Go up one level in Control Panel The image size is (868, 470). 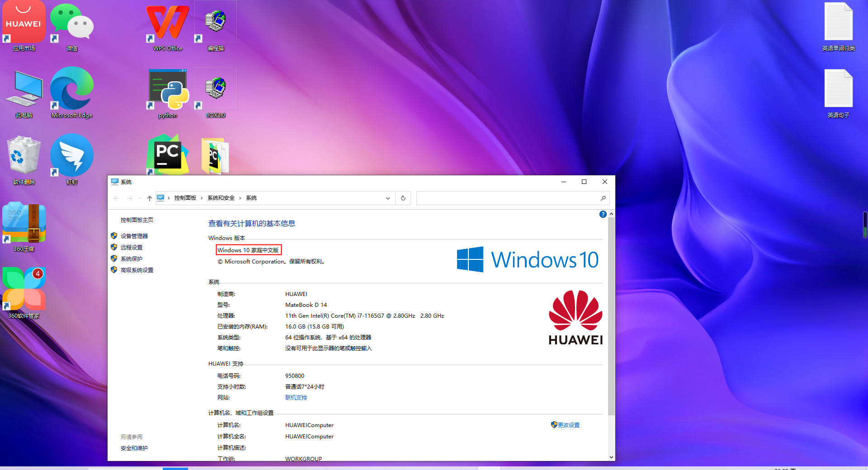(x=150, y=198)
